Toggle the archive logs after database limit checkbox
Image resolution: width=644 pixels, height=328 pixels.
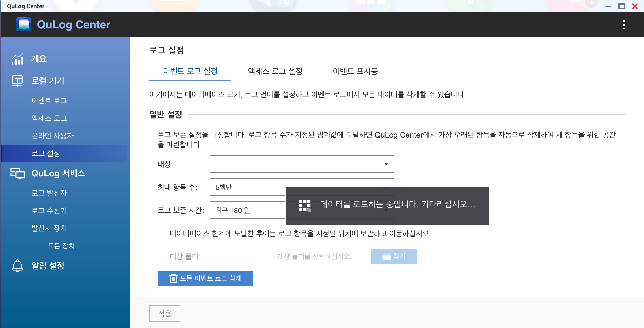(x=163, y=234)
